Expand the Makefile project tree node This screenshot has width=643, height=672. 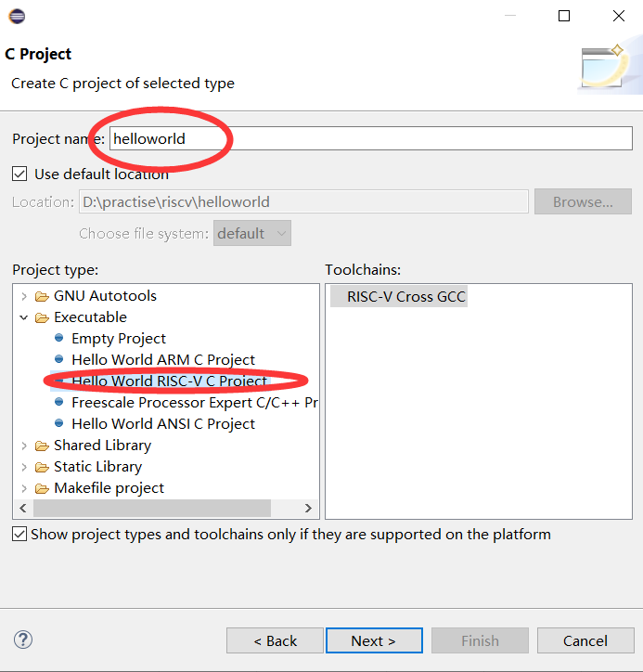click(x=24, y=488)
